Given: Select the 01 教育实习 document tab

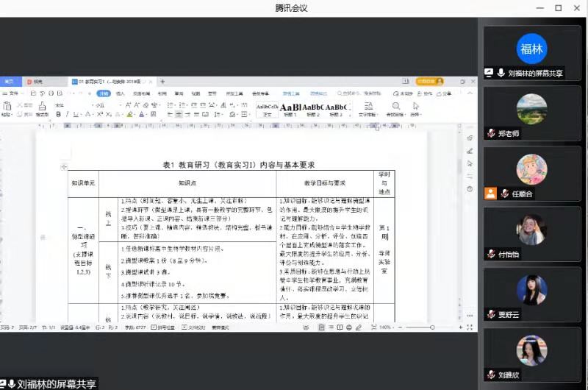Looking at the screenshot, I should [x=110, y=82].
